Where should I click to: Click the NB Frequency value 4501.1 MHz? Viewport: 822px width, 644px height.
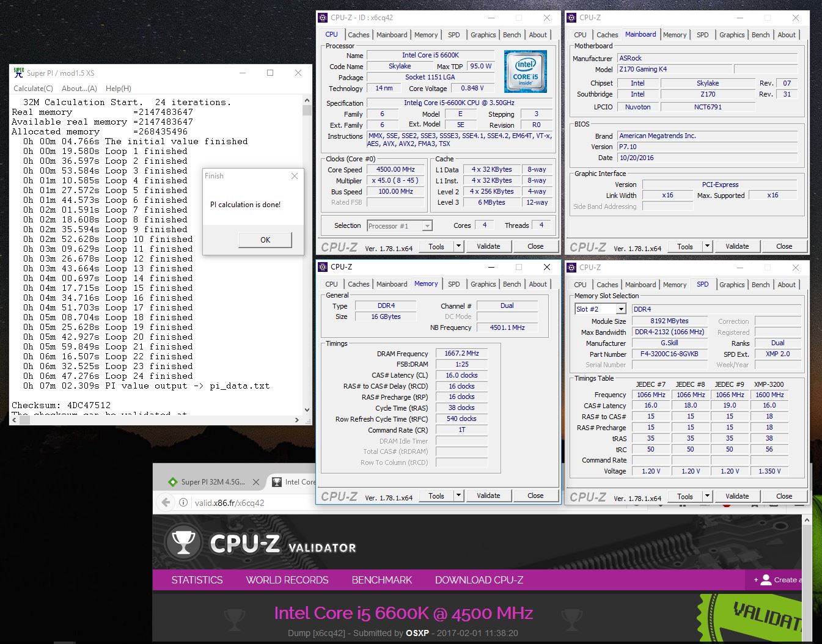tap(507, 327)
